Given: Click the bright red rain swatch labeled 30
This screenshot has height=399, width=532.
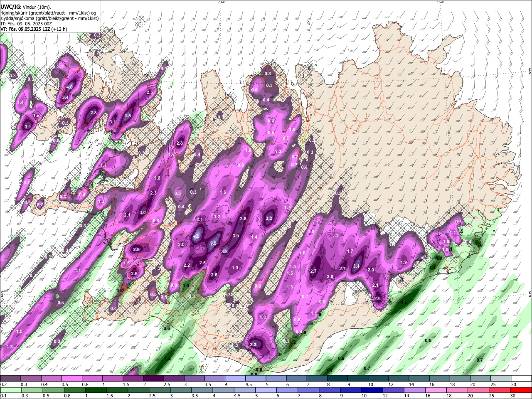Looking at the screenshot, I should click(x=521, y=390).
